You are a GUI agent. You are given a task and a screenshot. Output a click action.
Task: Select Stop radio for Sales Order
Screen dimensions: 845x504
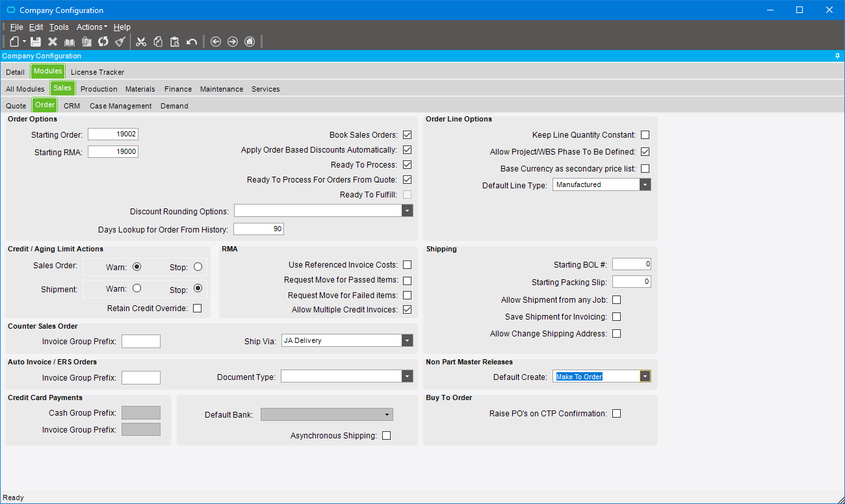pyautogui.click(x=198, y=267)
